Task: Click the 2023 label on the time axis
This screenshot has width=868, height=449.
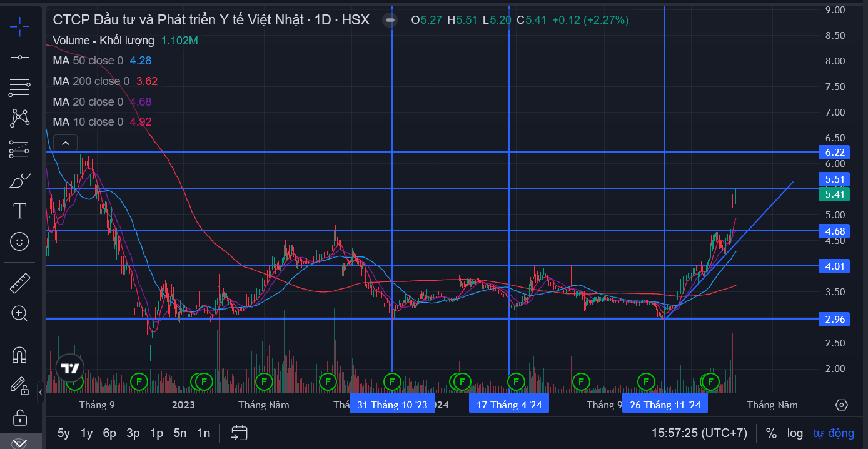Action: [184, 405]
